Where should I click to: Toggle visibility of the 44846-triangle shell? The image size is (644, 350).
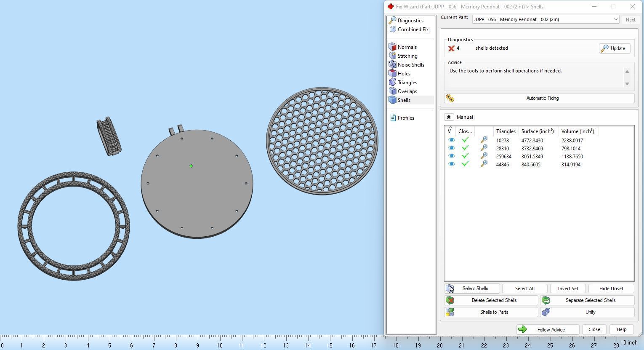[x=452, y=164]
